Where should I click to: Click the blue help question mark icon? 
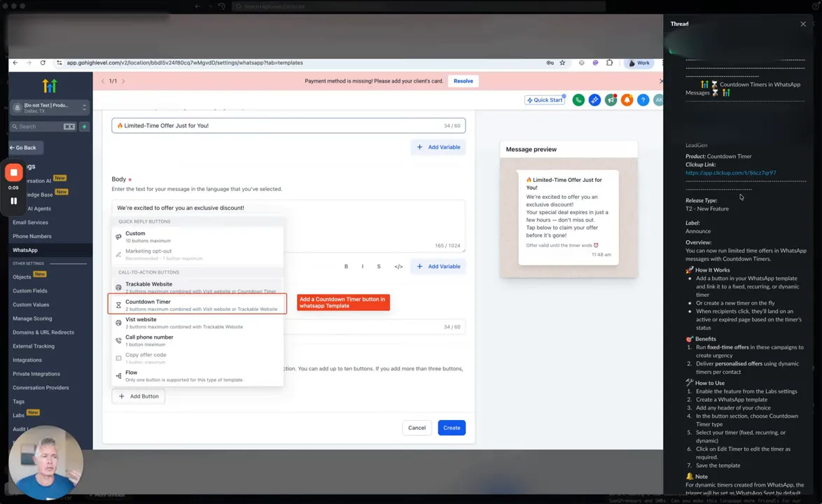[643, 100]
